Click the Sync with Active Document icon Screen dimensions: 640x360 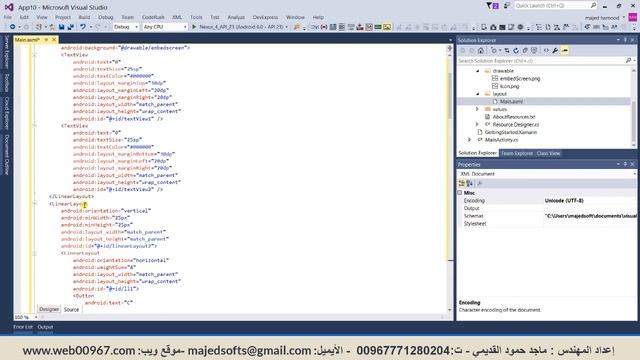click(507, 51)
